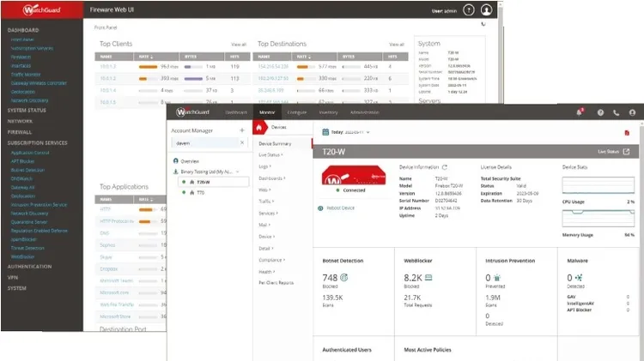Open the help question mark in WatchGuard Cloud
644x361 pixels.
click(x=600, y=112)
